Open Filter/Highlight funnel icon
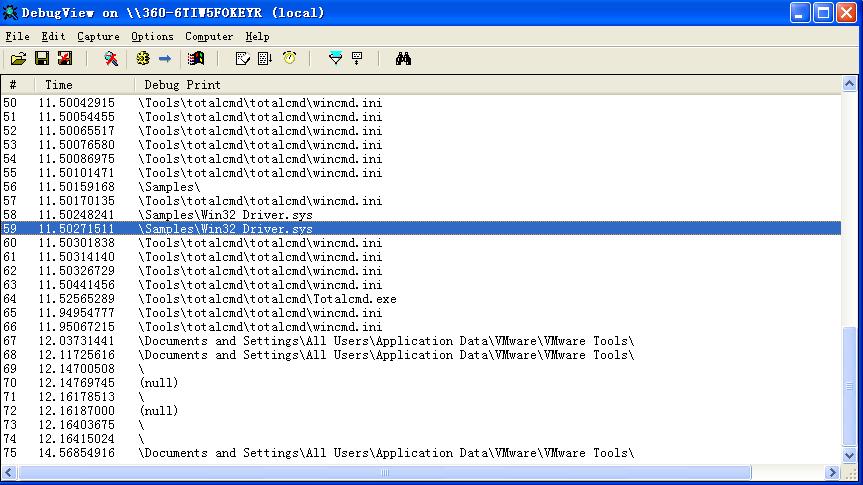Viewport: 863px width, 485px height. coord(335,58)
